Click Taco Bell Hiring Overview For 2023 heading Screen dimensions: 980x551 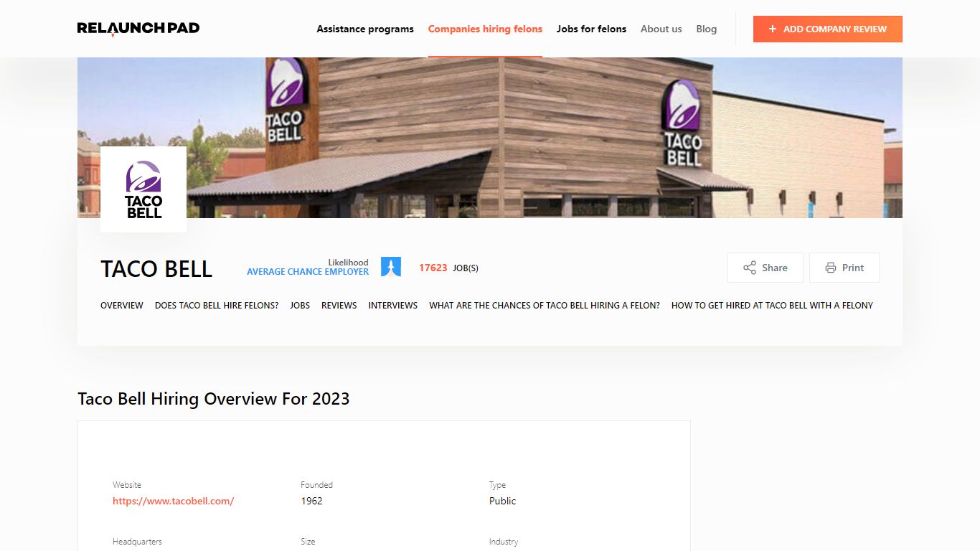pyautogui.click(x=214, y=399)
